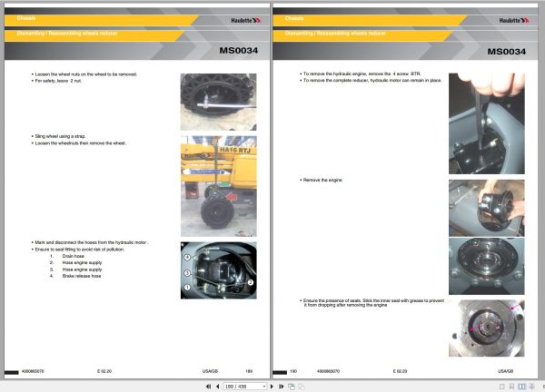Click the BTR screw removal photo
Viewport: 545px width, 392px height.
pyautogui.click(x=487, y=123)
